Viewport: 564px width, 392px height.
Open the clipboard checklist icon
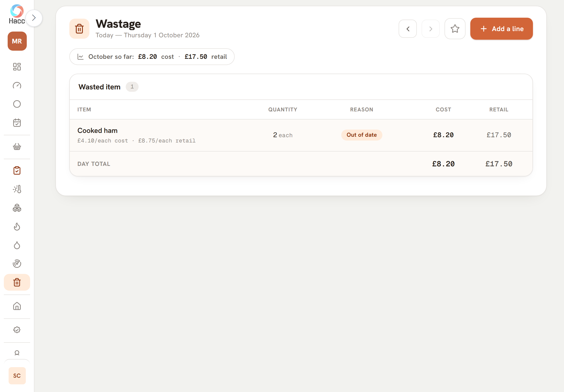point(17,170)
